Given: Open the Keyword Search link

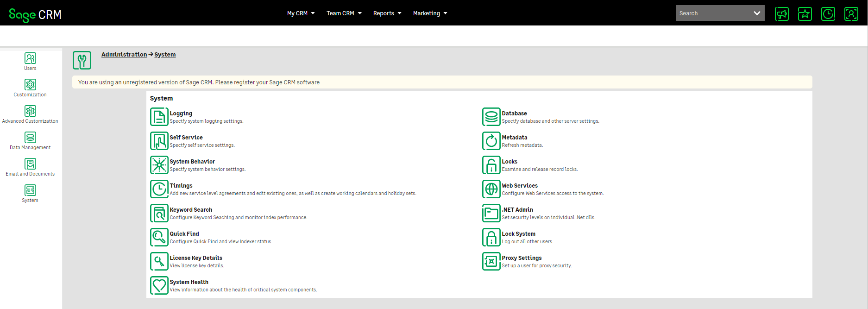Looking at the screenshot, I should [191, 210].
